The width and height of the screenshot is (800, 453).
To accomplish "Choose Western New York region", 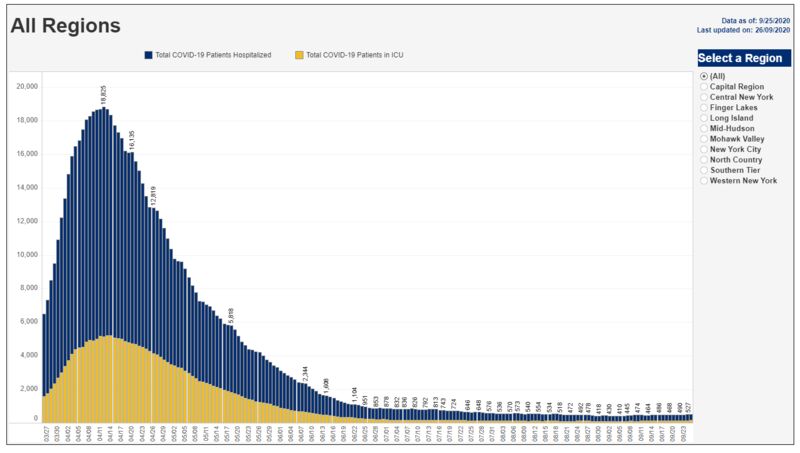I will tap(704, 181).
